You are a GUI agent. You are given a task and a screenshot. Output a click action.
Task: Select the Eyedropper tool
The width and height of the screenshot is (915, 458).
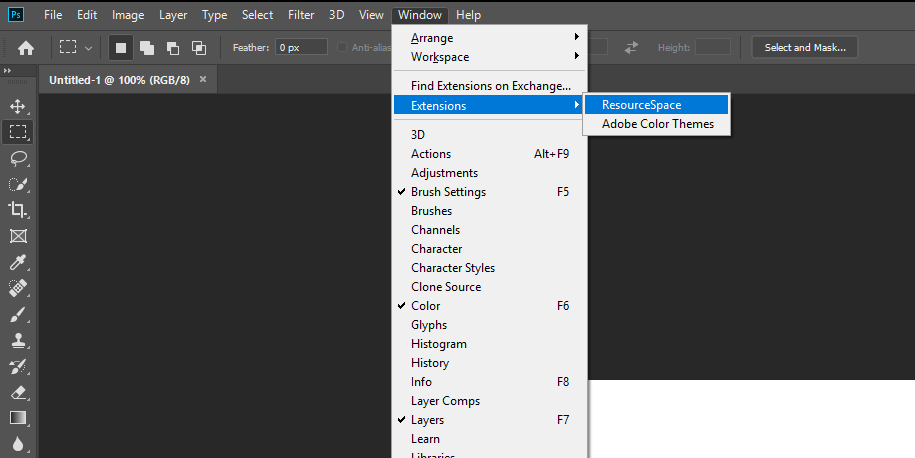18,262
